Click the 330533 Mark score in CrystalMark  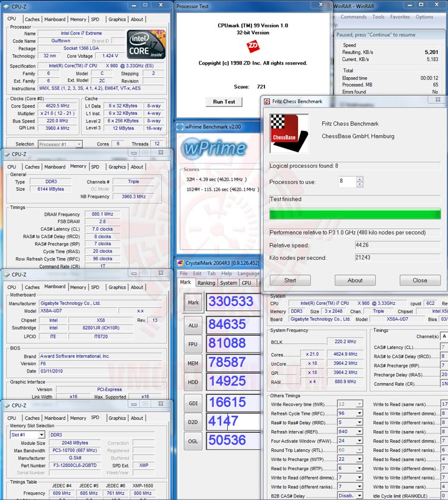pos(231,302)
